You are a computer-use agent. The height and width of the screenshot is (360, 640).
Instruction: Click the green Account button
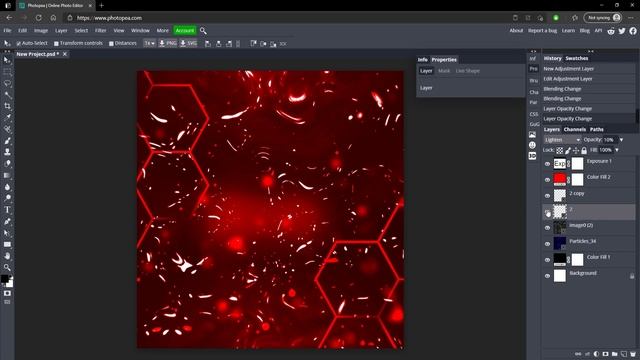(x=185, y=31)
